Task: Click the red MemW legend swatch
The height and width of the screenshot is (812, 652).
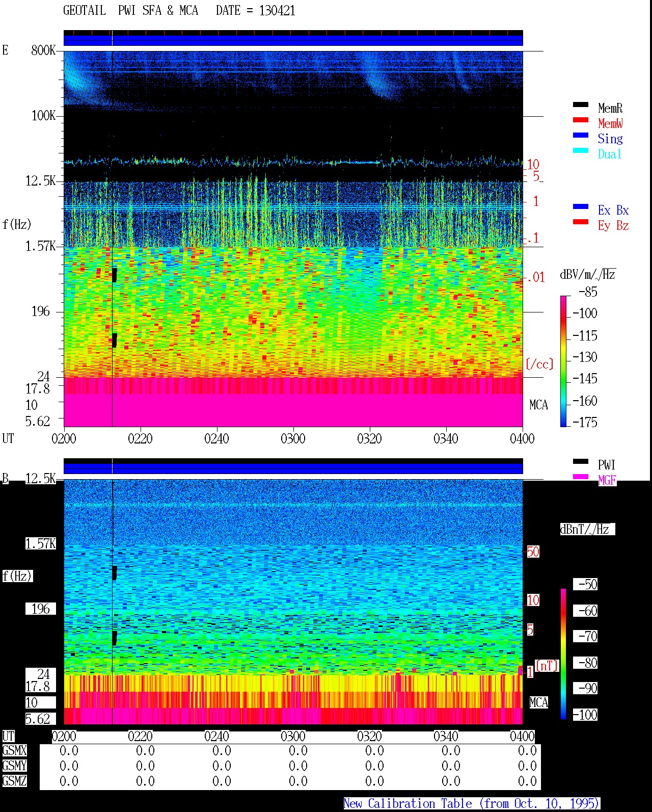Action: point(580,120)
